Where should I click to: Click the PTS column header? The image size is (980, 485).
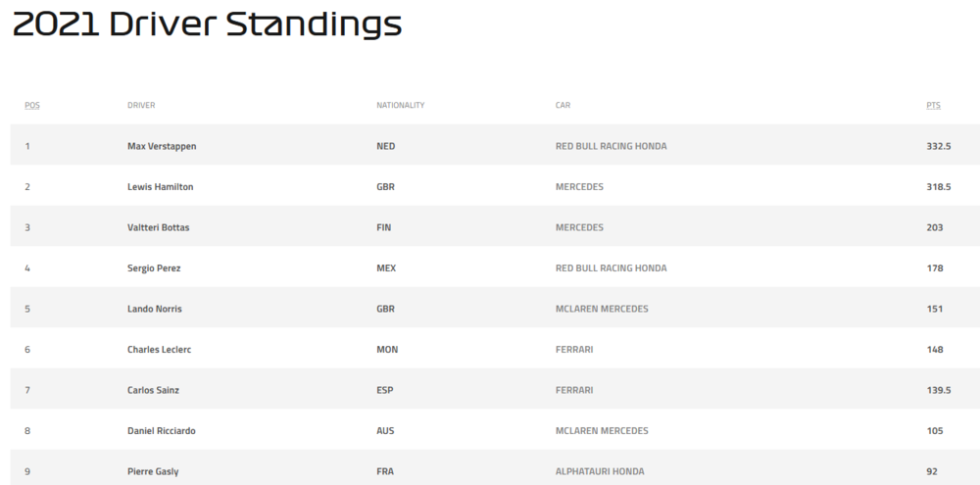[933, 105]
